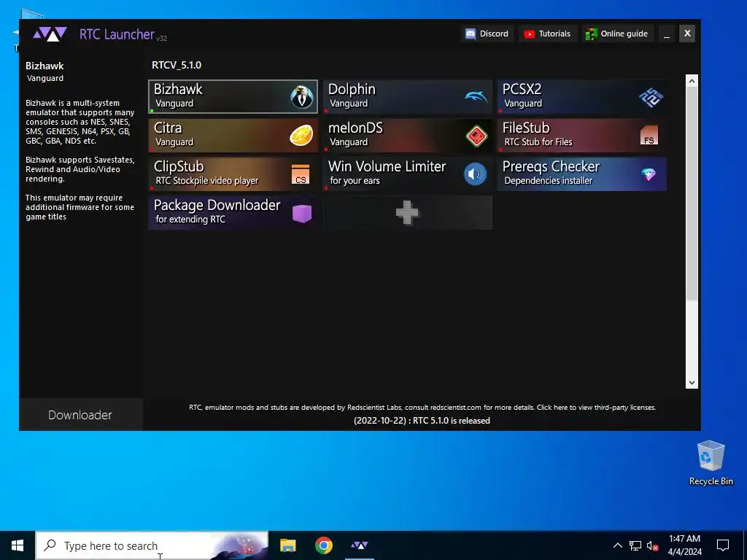Select the 'for extending RTC' subtitle

tap(190, 219)
